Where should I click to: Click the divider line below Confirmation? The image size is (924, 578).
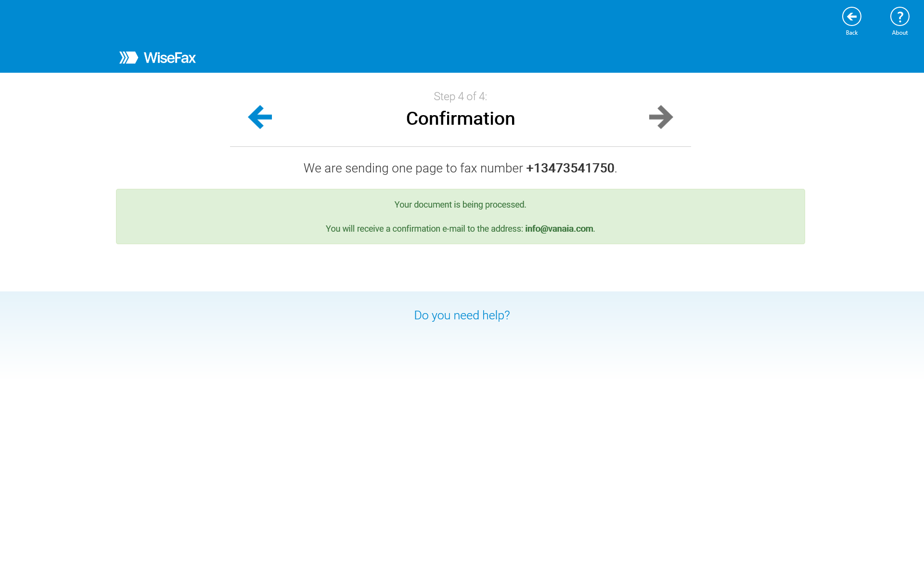[460, 146]
